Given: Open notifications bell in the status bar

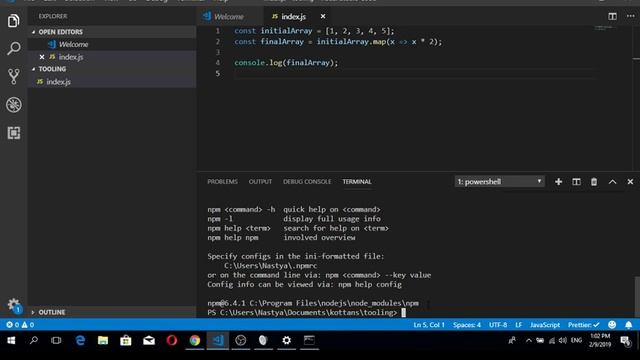Looking at the screenshot, I should click(x=629, y=325).
